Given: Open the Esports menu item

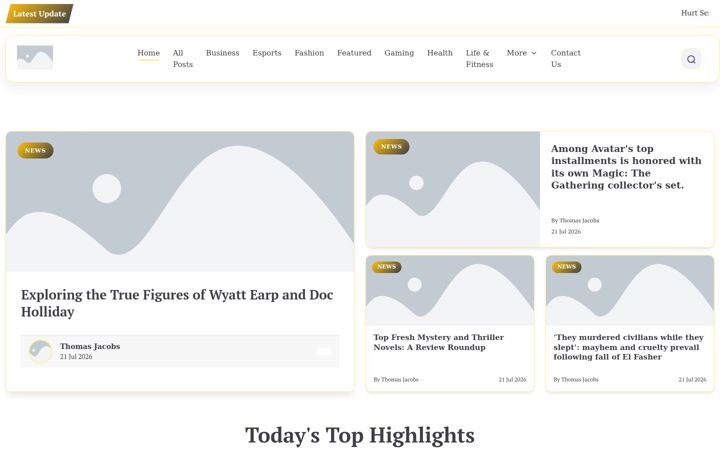Looking at the screenshot, I should click(267, 53).
